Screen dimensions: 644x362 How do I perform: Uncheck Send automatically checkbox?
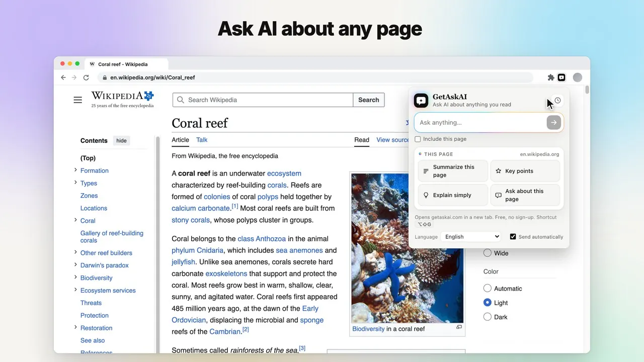click(x=513, y=237)
